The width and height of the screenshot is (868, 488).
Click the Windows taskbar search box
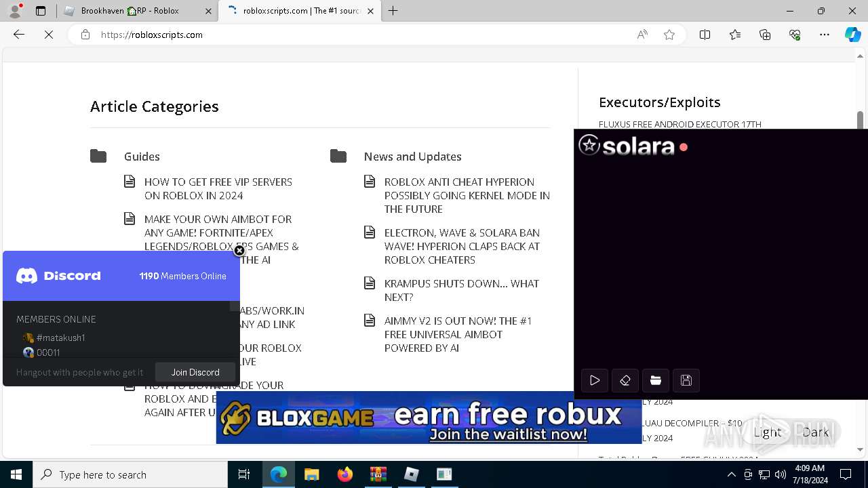click(x=130, y=474)
